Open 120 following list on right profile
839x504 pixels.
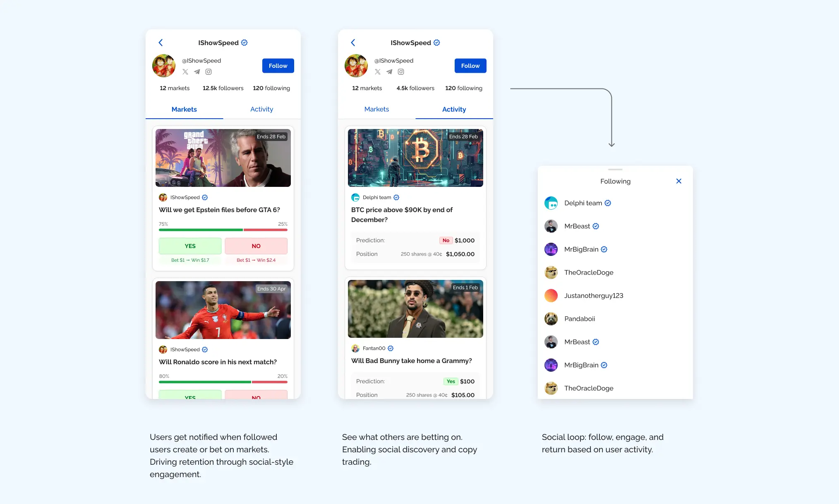tap(464, 88)
